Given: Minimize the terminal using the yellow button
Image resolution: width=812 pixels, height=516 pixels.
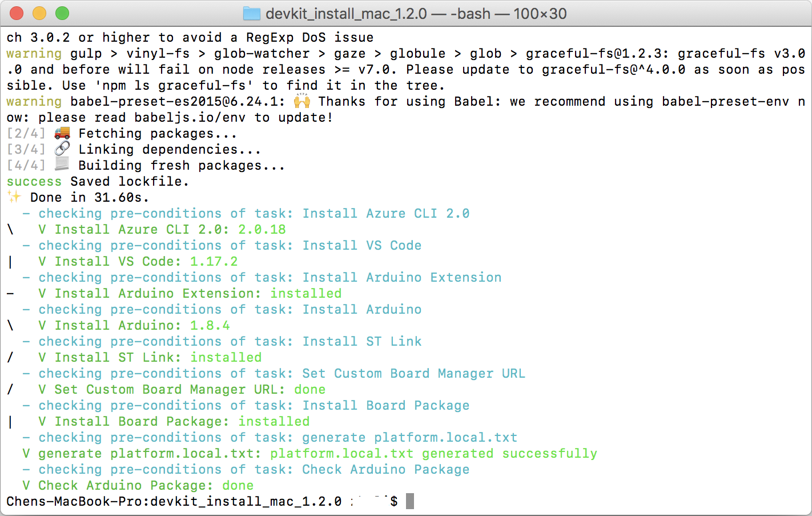Looking at the screenshot, I should tap(39, 13).
